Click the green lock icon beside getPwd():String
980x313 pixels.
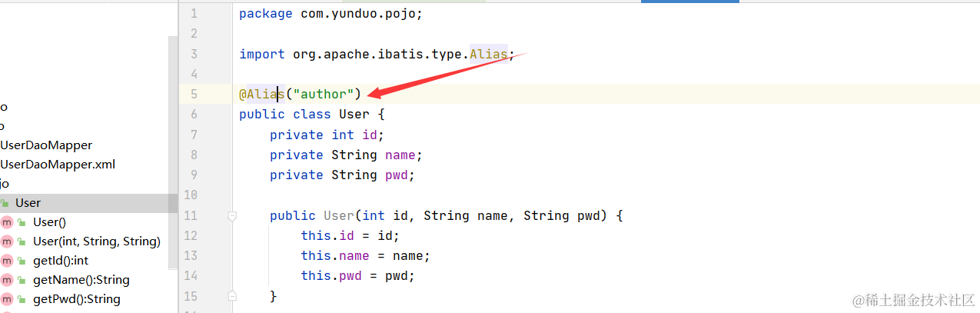point(22,299)
